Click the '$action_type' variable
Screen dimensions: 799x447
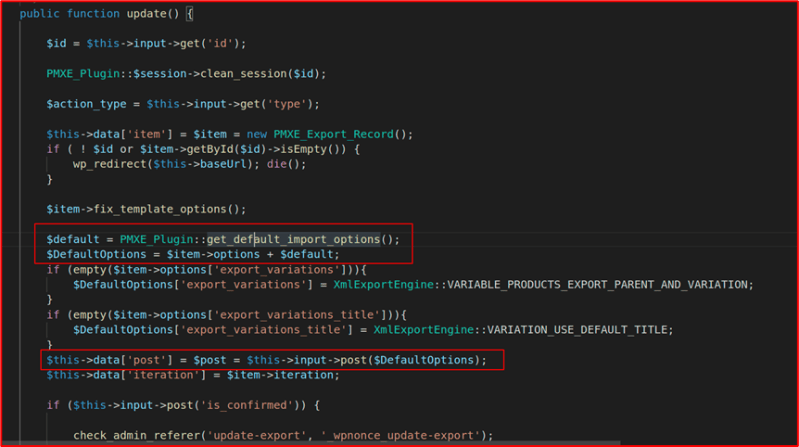86,104
